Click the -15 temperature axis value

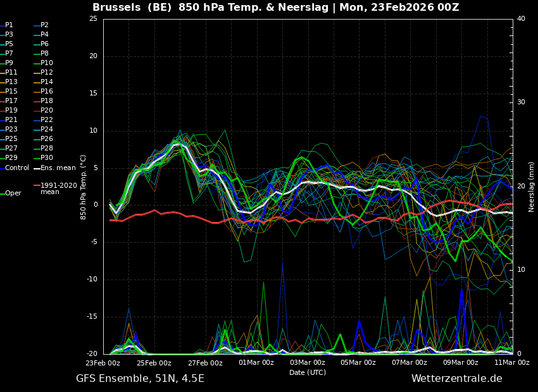click(x=92, y=317)
